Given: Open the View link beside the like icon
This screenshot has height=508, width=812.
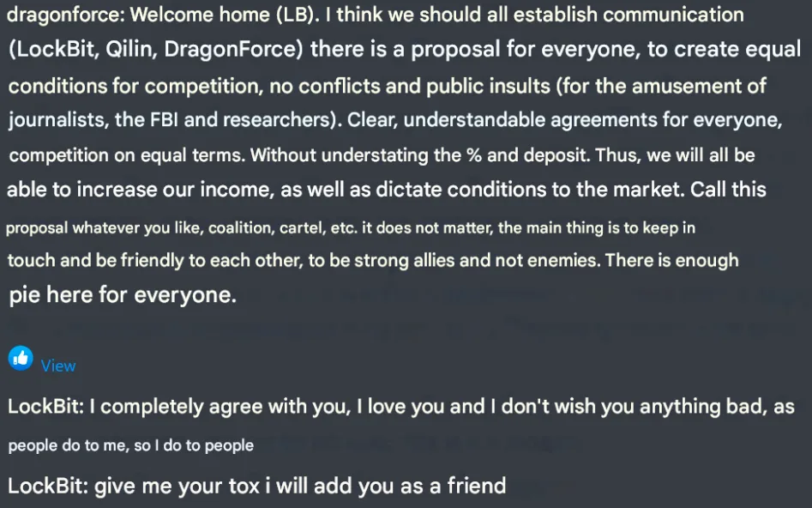Looking at the screenshot, I should click(58, 366).
